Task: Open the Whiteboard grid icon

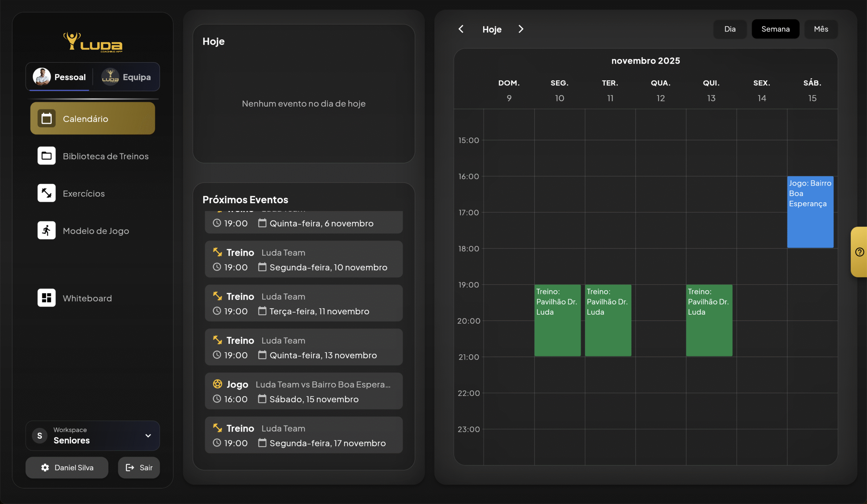Action: [46, 298]
